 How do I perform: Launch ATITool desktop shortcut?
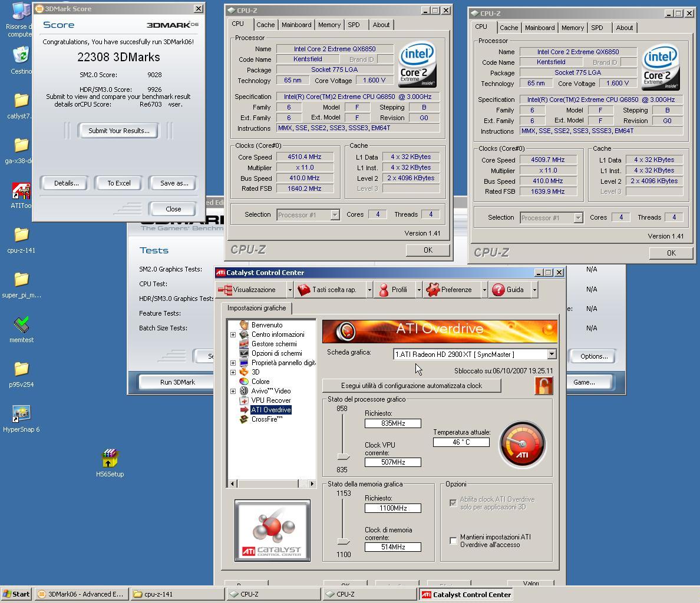pyautogui.click(x=21, y=191)
